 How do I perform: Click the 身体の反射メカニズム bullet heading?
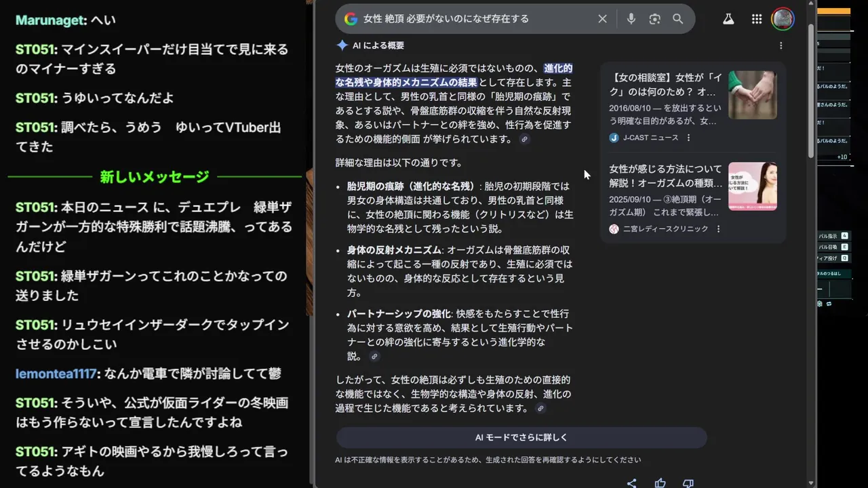[x=395, y=250]
